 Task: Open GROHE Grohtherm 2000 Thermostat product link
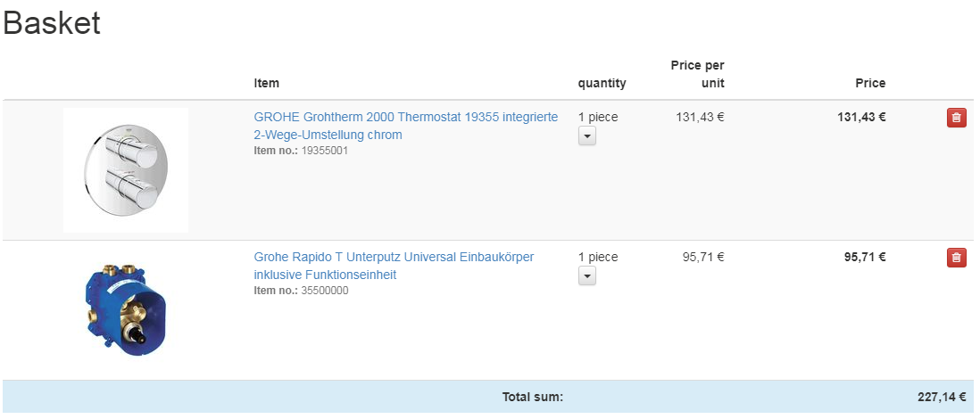pos(405,126)
